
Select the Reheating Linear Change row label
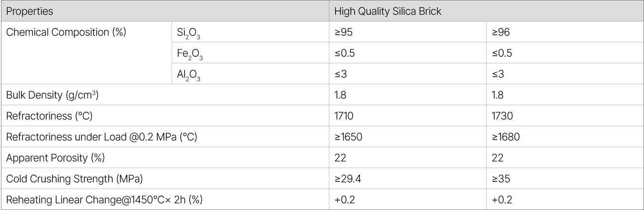pos(104,200)
